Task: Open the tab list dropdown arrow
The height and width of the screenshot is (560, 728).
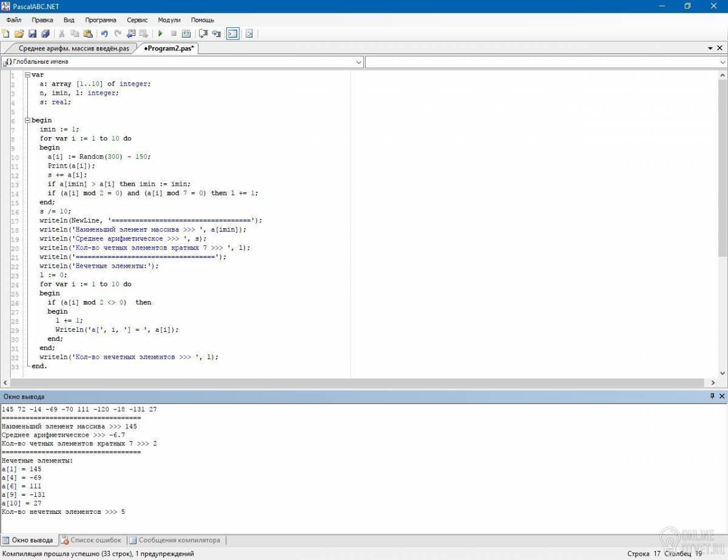Action: point(710,48)
